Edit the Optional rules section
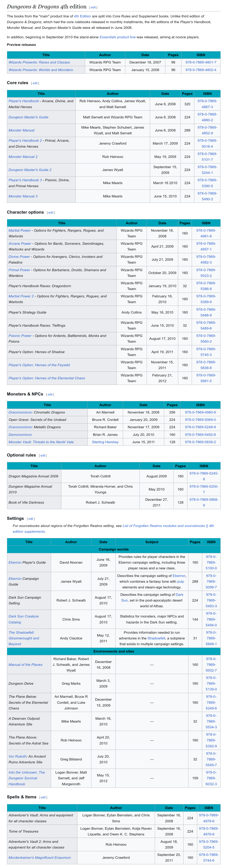 [x=43, y=456]
